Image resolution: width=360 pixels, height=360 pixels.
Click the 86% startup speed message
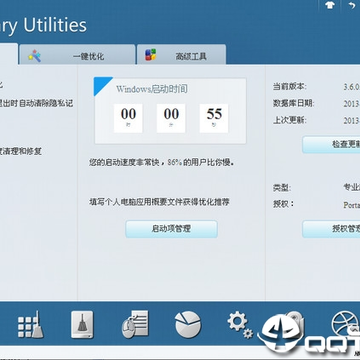(162, 163)
